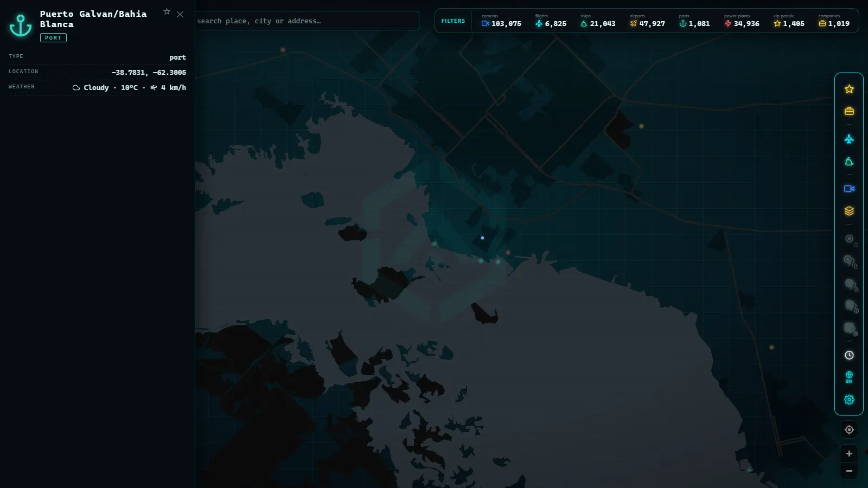
Task: Toggle airports filter showing 47,927
Action: (647, 21)
